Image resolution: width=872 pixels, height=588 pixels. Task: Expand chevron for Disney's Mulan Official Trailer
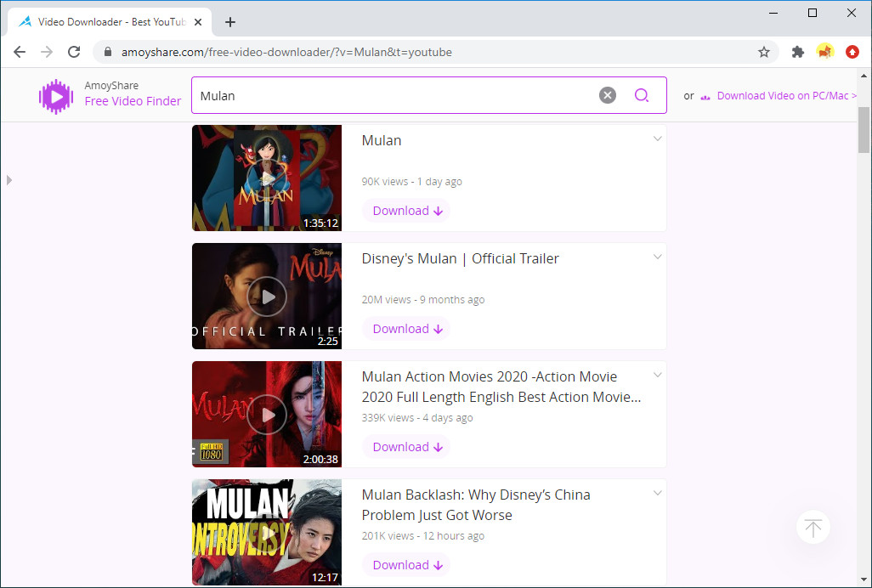[x=657, y=257]
